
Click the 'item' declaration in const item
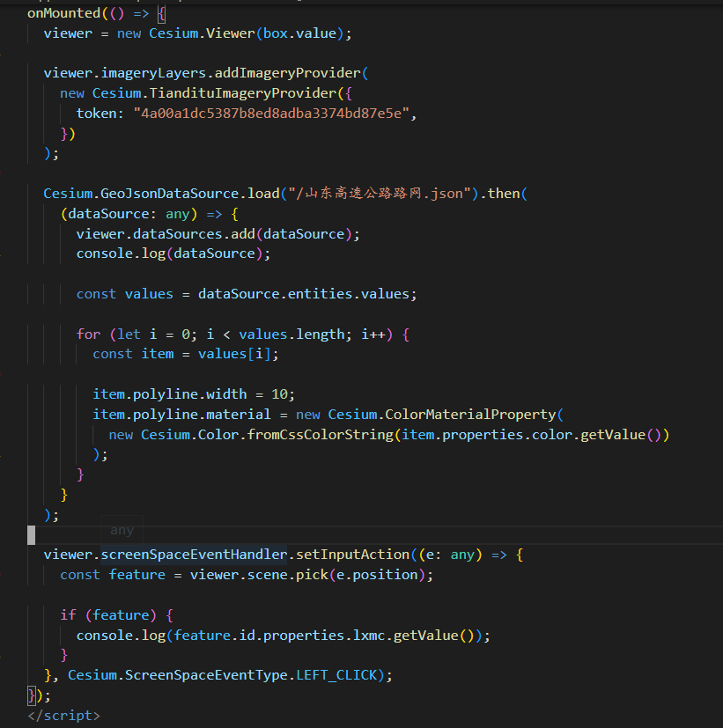pos(158,354)
